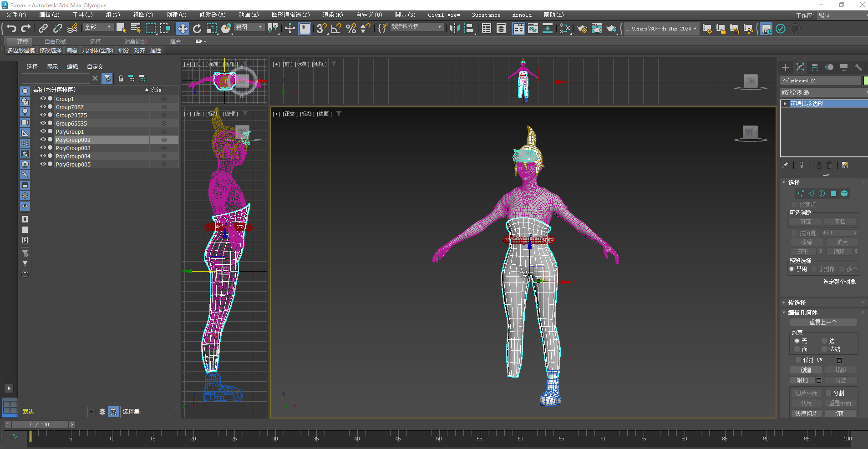Open the 修改器列表 dropdown
868x449 pixels.
823,92
